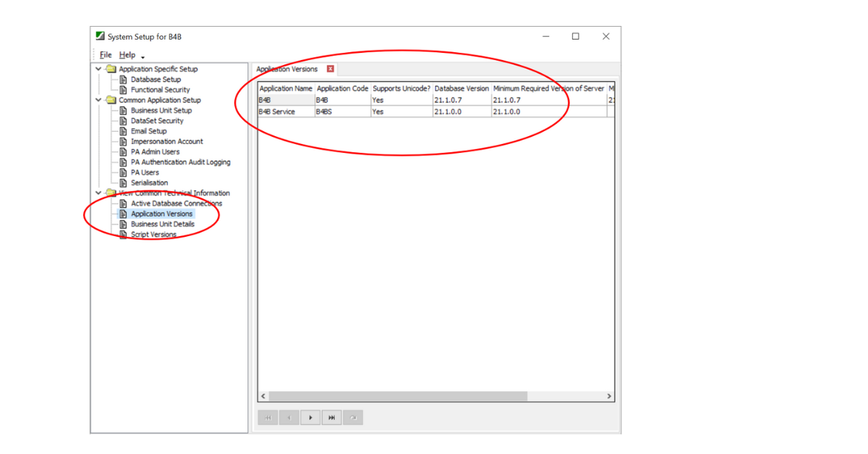
Task: Collapse the Application Specific Setup node
Action: pyautogui.click(x=99, y=70)
